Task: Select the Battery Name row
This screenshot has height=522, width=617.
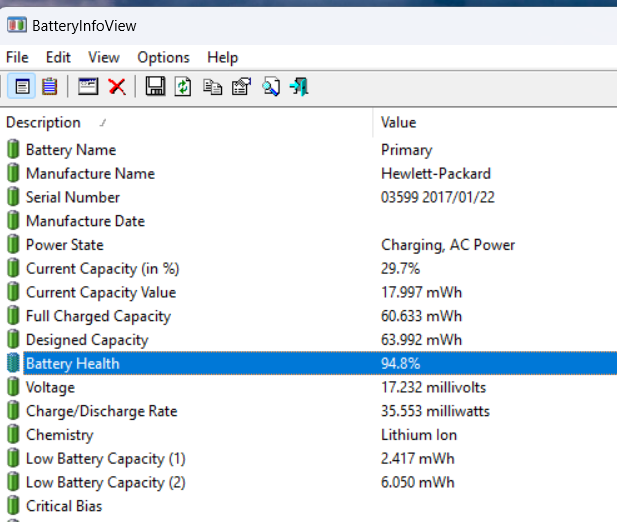Action: (x=308, y=150)
